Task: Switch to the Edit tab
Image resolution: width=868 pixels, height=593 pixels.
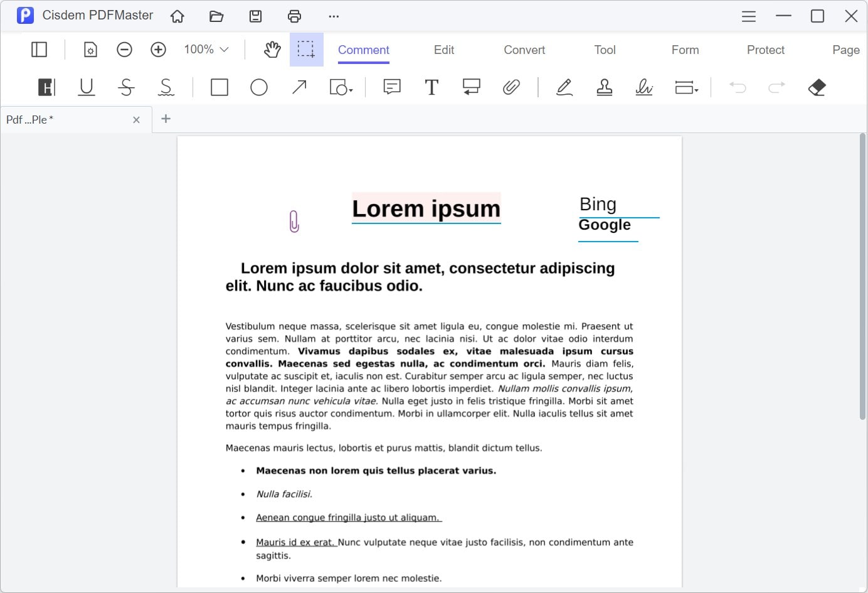Action: point(443,50)
